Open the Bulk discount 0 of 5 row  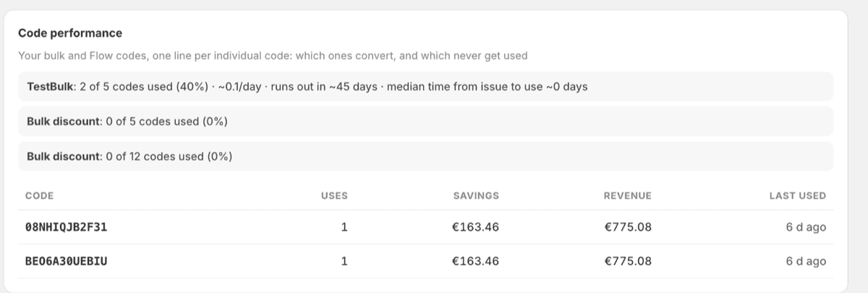click(x=425, y=122)
